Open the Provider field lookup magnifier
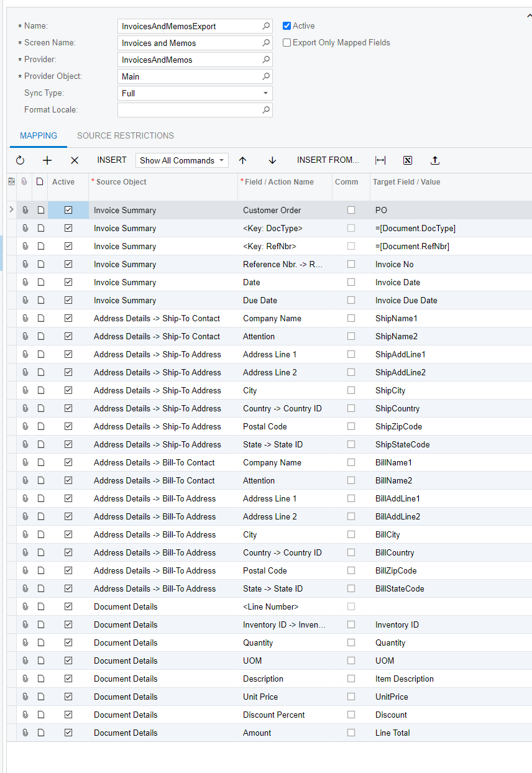Screen dimensions: 532x773 [x=266, y=60]
